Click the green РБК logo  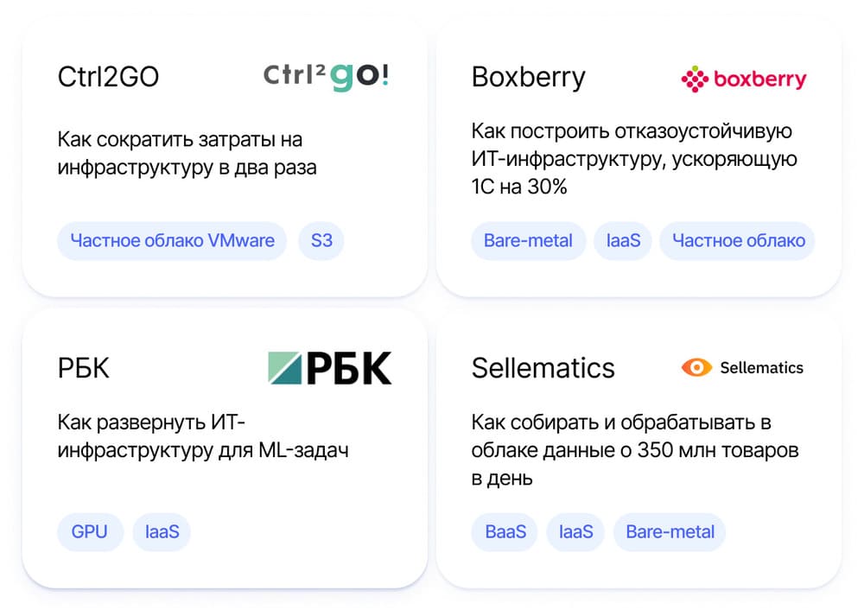(x=329, y=368)
